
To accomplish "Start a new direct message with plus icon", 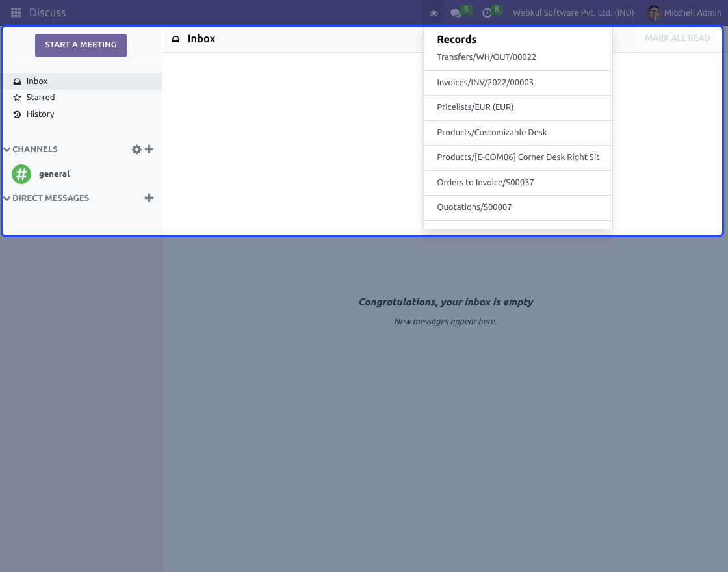I will pyautogui.click(x=149, y=198).
